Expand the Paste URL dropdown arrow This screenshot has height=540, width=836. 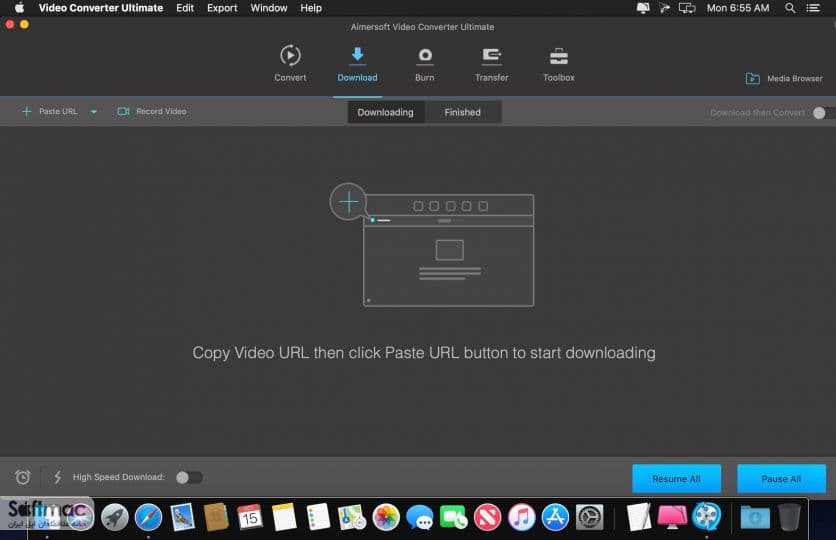tap(94, 112)
